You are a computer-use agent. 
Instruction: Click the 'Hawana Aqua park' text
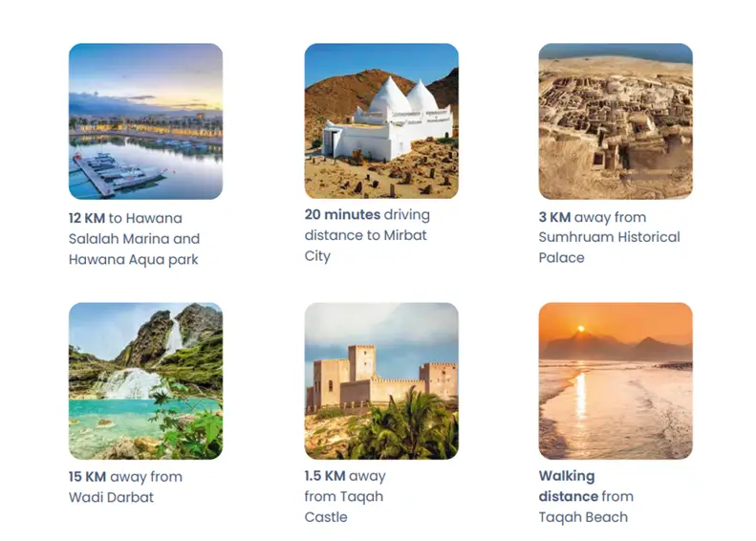pyautogui.click(x=134, y=259)
